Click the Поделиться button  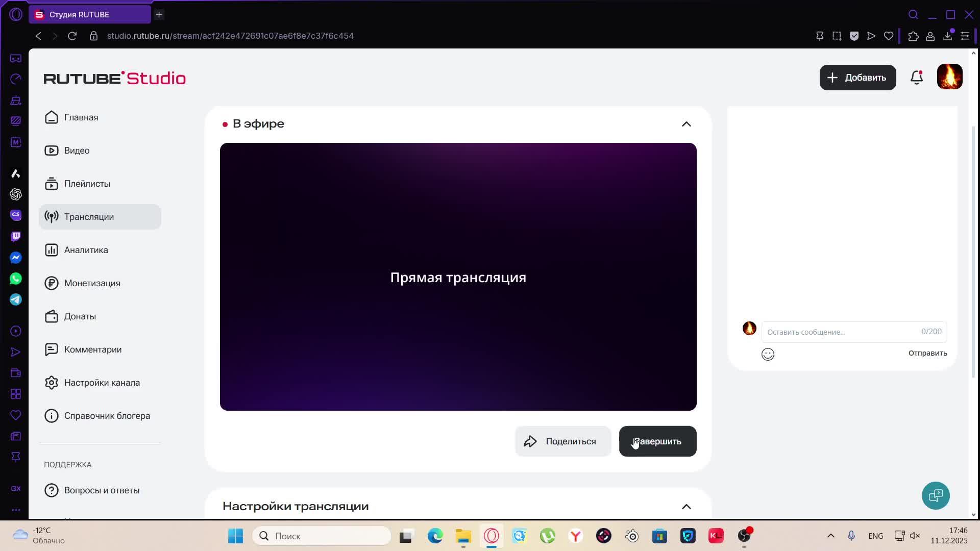click(x=562, y=441)
